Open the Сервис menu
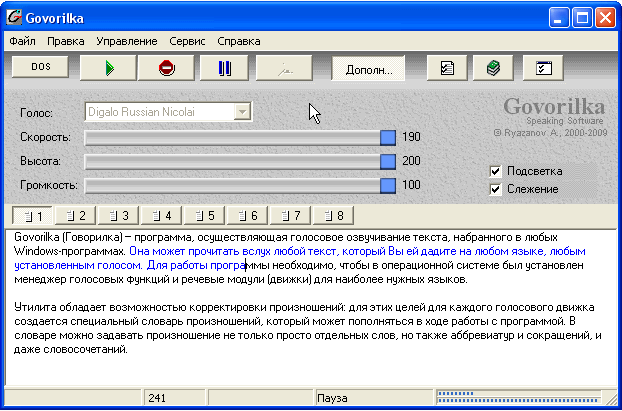This screenshot has height=411, width=622. [x=187, y=41]
